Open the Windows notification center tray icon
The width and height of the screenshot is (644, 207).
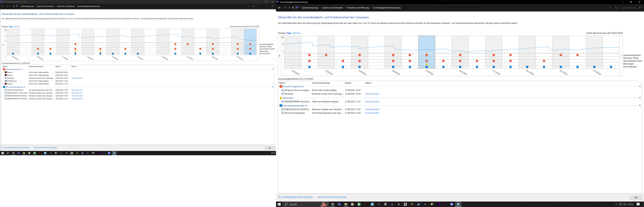coord(638,204)
